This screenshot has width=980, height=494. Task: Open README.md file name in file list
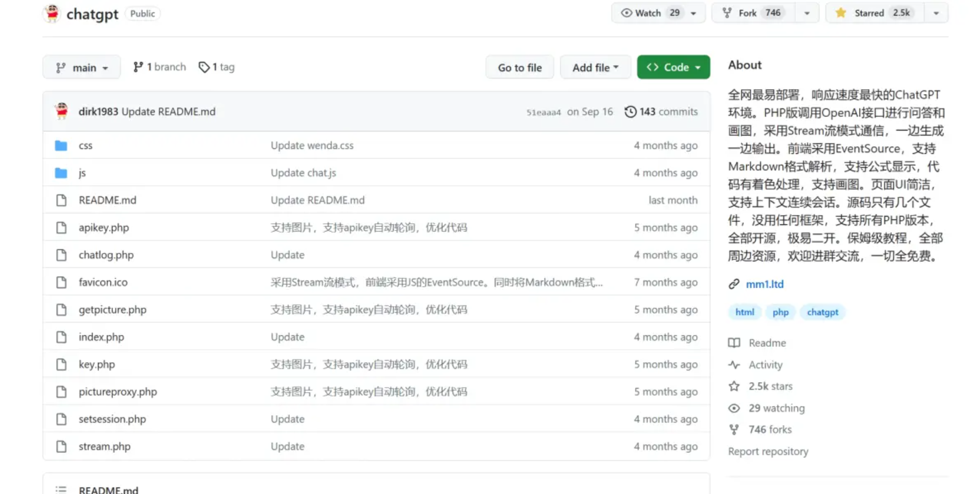pyautogui.click(x=107, y=200)
